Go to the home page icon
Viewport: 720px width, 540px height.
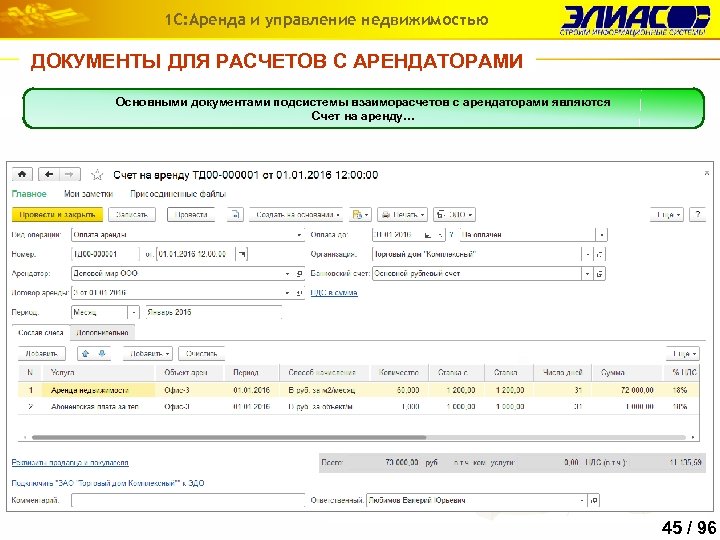click(x=22, y=174)
